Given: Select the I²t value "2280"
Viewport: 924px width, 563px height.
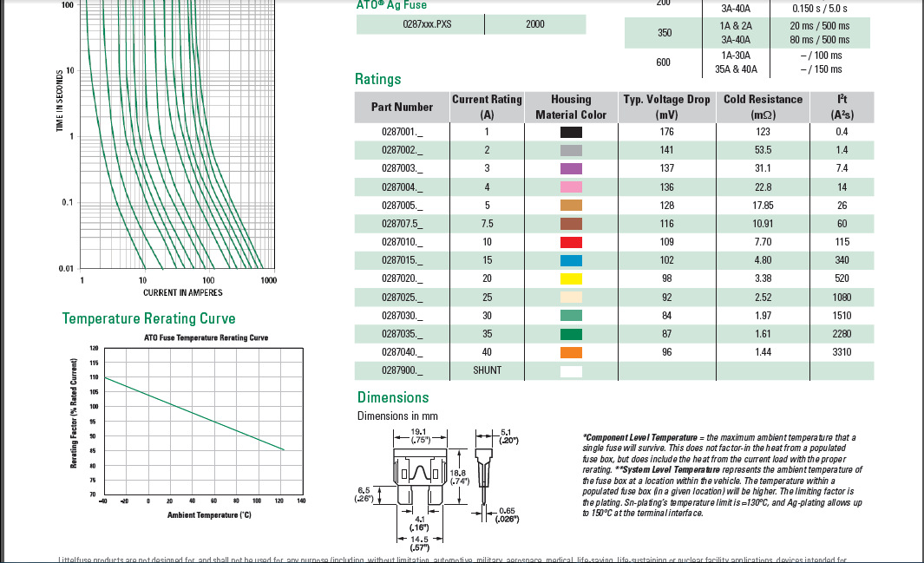Looking at the screenshot, I should [x=842, y=334].
